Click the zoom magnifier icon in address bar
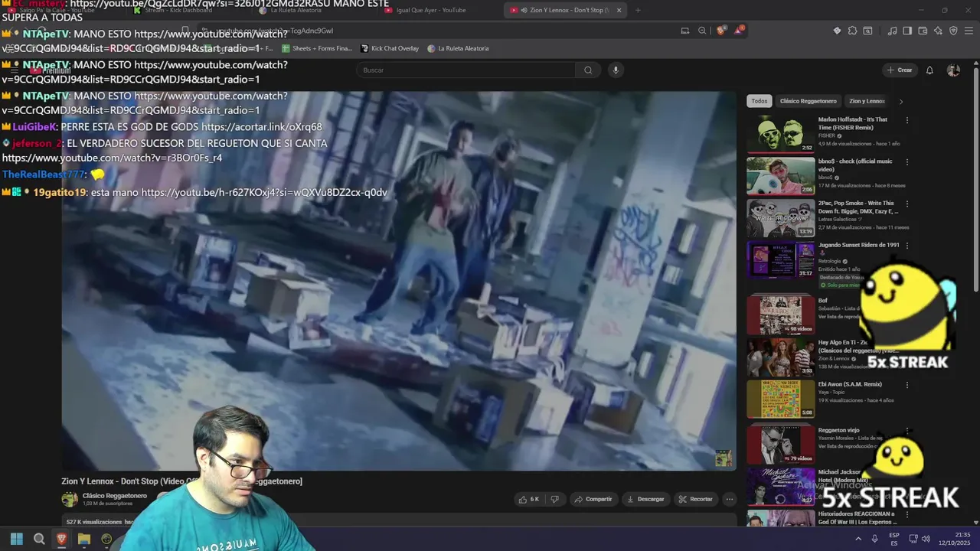This screenshot has width=980, height=551. (702, 31)
